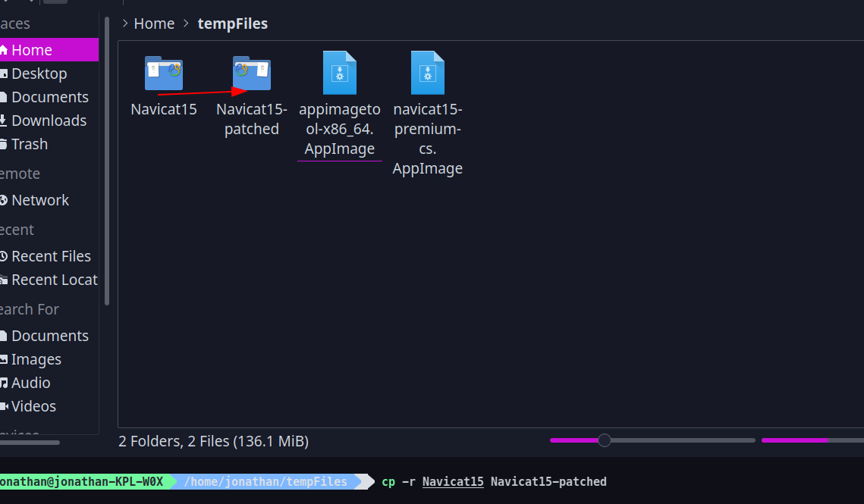The image size is (864, 504).
Task: Open Recent Files in the sidebar
Action: coord(50,256)
